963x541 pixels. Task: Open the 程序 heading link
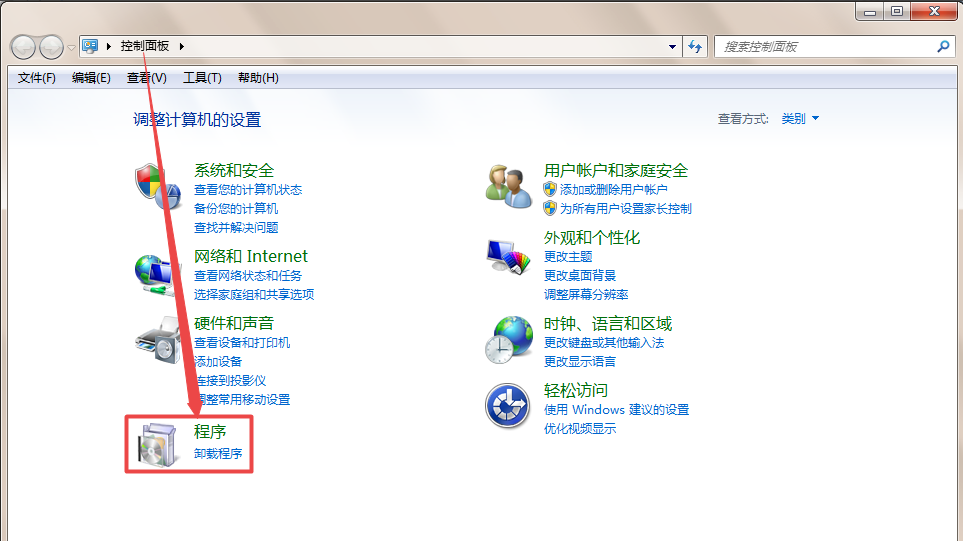(210, 432)
